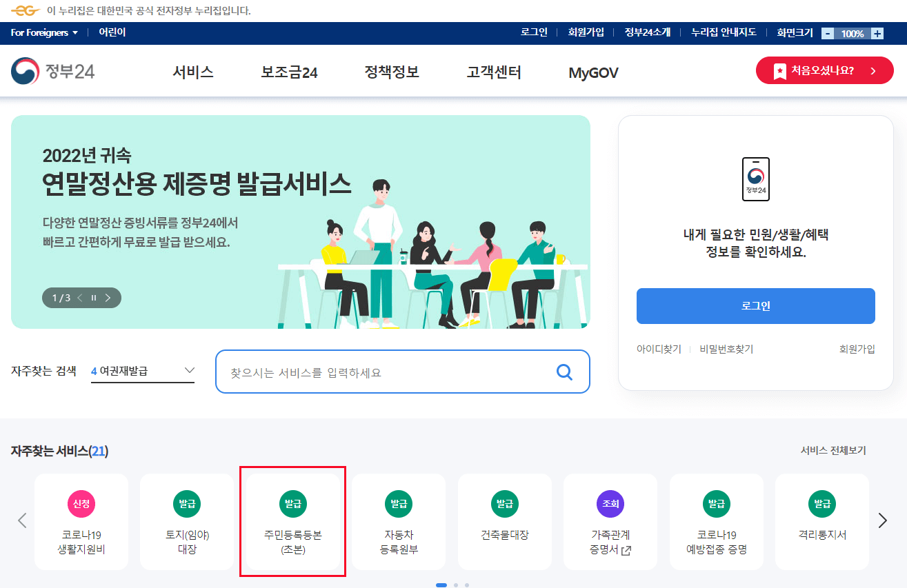Open 가족관계 증명서 service card
The height and width of the screenshot is (588, 907).
[x=610, y=522]
